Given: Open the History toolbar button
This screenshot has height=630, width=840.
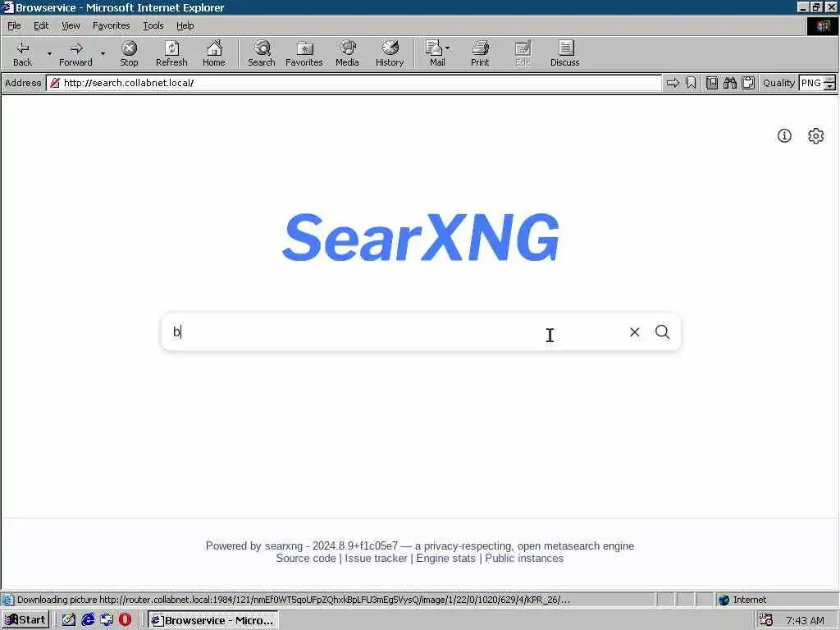Looking at the screenshot, I should [390, 53].
